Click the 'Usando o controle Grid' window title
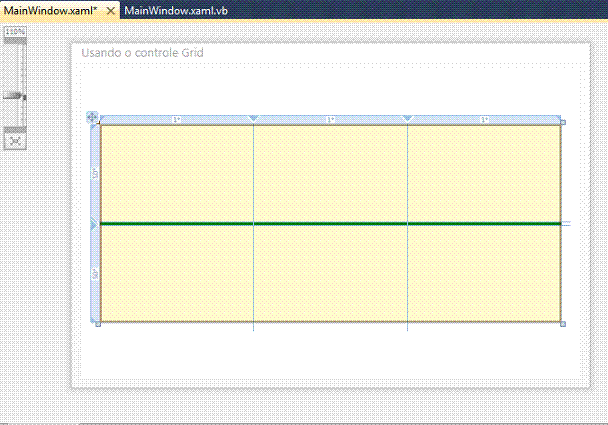This screenshot has width=608, height=425. click(142, 53)
